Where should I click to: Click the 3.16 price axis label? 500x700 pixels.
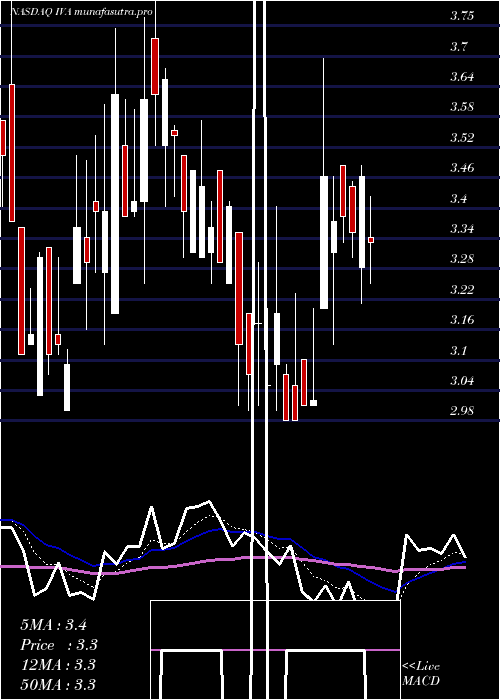[x=462, y=321]
